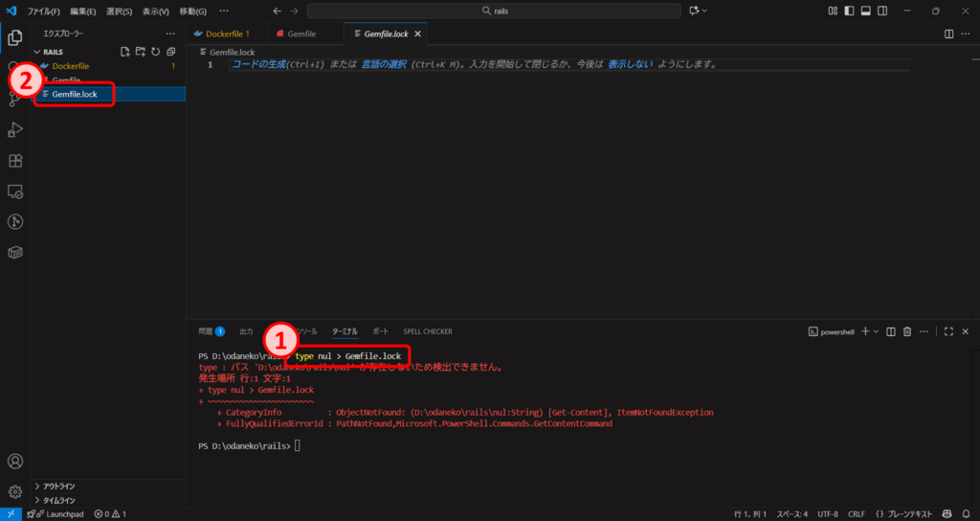Split the terminal panel
The image size is (980, 521).
(891, 331)
